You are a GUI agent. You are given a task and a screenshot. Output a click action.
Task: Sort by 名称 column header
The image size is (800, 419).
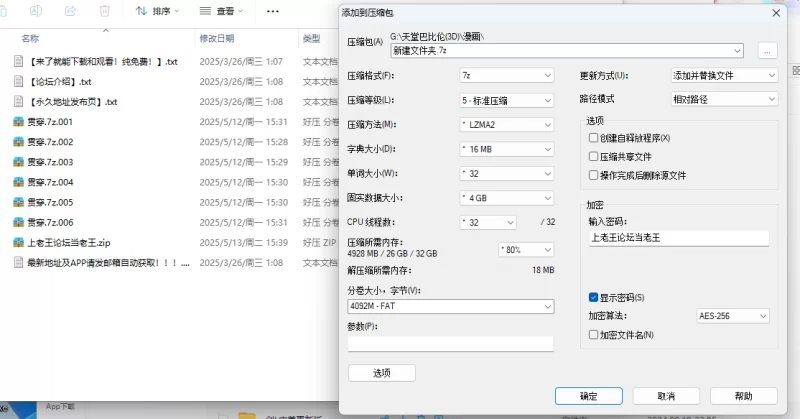click(30, 38)
